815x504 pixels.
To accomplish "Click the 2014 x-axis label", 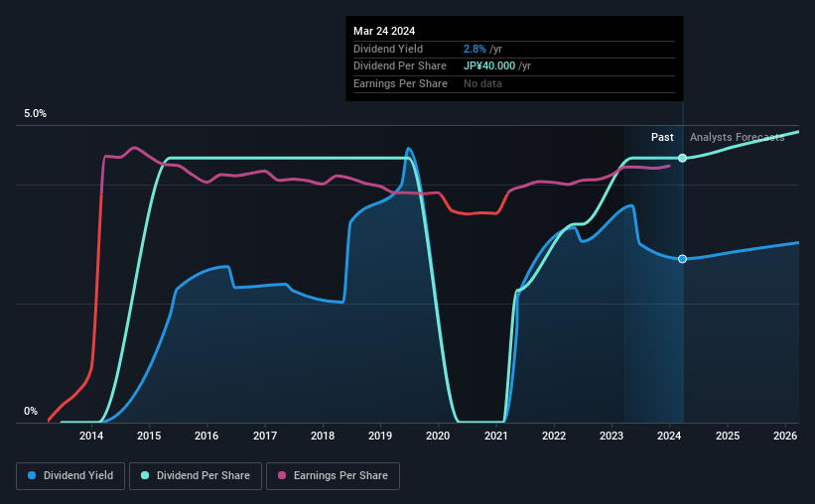I will (91, 436).
